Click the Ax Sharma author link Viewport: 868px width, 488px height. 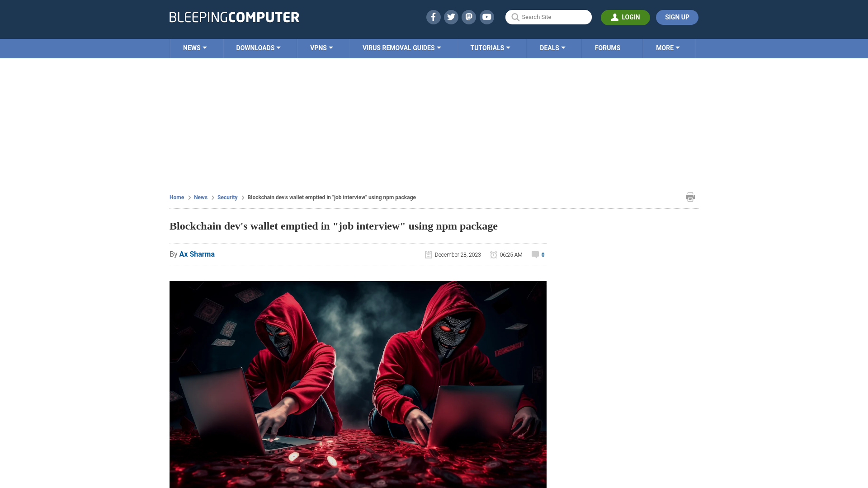click(x=197, y=254)
